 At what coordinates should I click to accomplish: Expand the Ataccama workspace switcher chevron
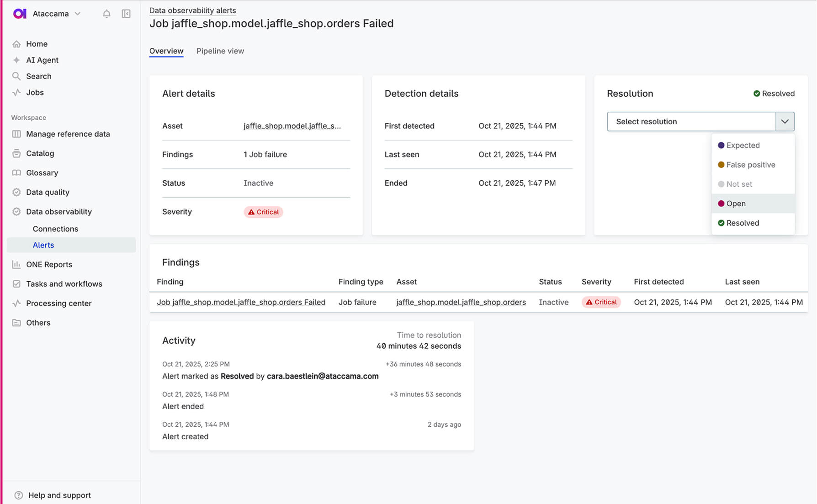78,14
